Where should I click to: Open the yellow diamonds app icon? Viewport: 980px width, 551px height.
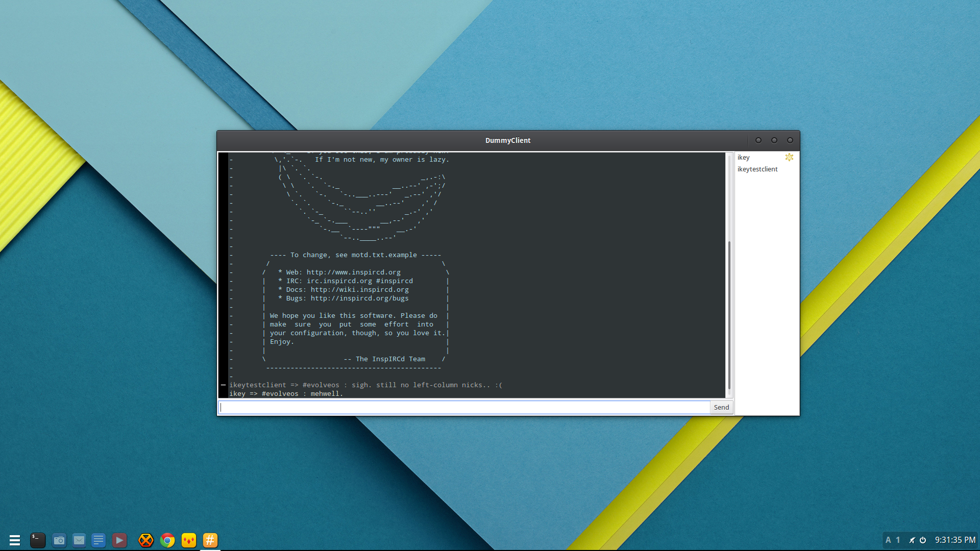coord(189,540)
